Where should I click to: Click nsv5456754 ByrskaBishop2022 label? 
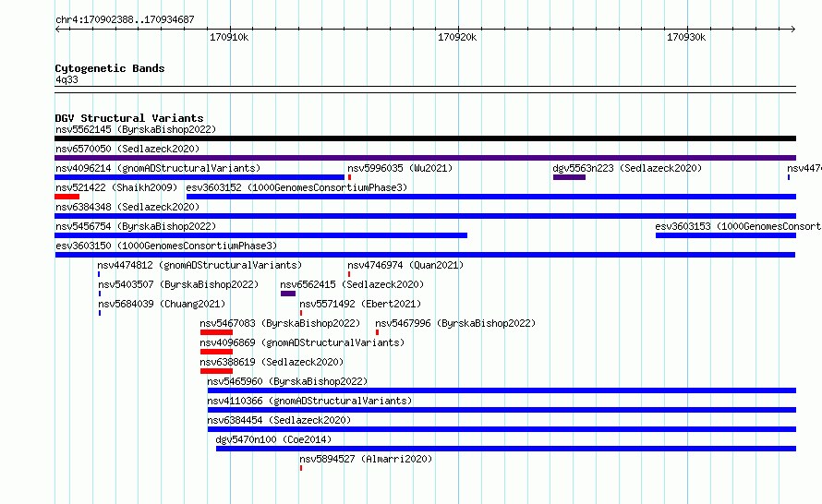(x=136, y=226)
